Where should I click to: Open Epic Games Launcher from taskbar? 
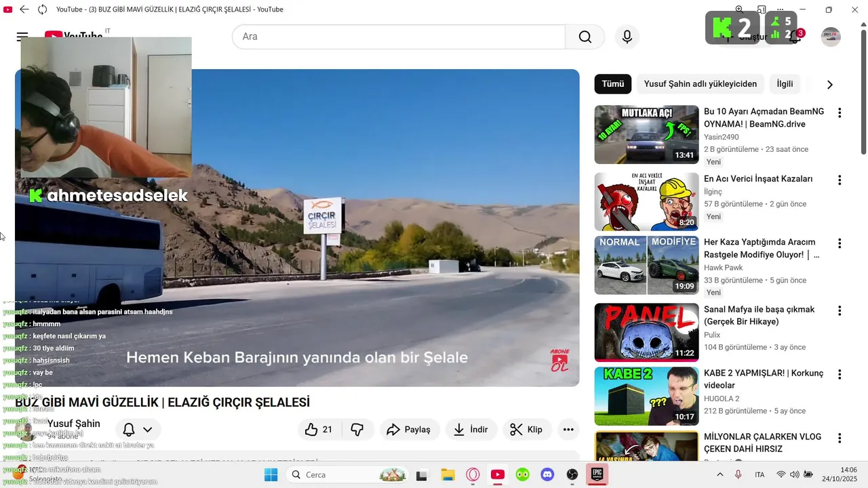(597, 474)
